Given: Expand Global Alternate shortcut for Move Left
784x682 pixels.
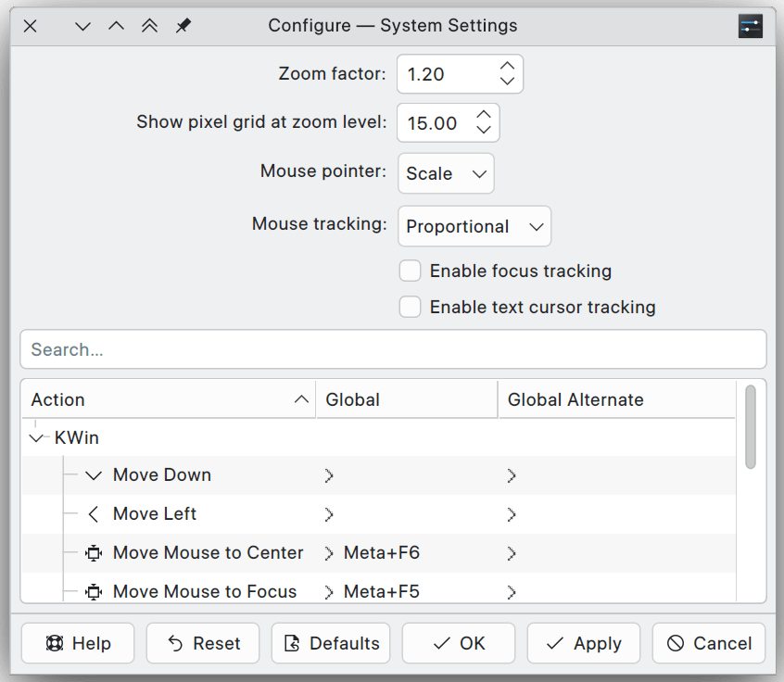Looking at the screenshot, I should click(511, 514).
